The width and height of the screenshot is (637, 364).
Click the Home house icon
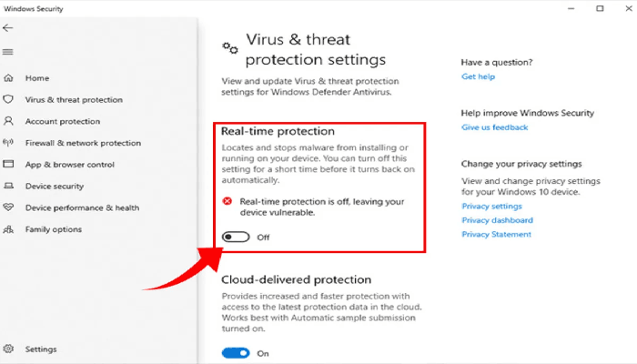pyautogui.click(x=8, y=78)
